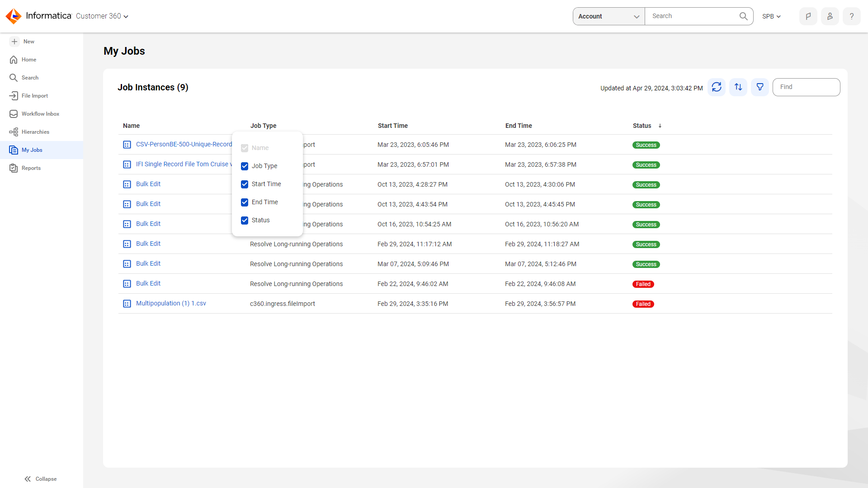
Task: Click the magnifier icon in the top search box
Action: [x=743, y=16]
